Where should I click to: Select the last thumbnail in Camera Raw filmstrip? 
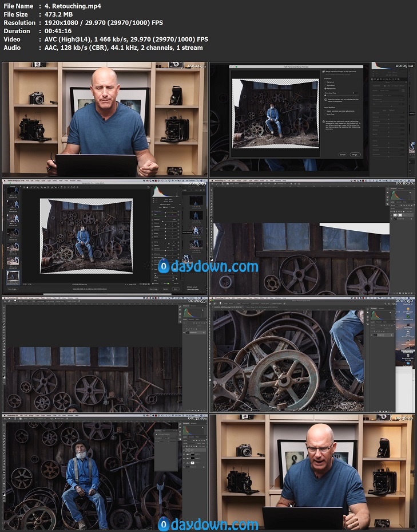(x=11, y=277)
